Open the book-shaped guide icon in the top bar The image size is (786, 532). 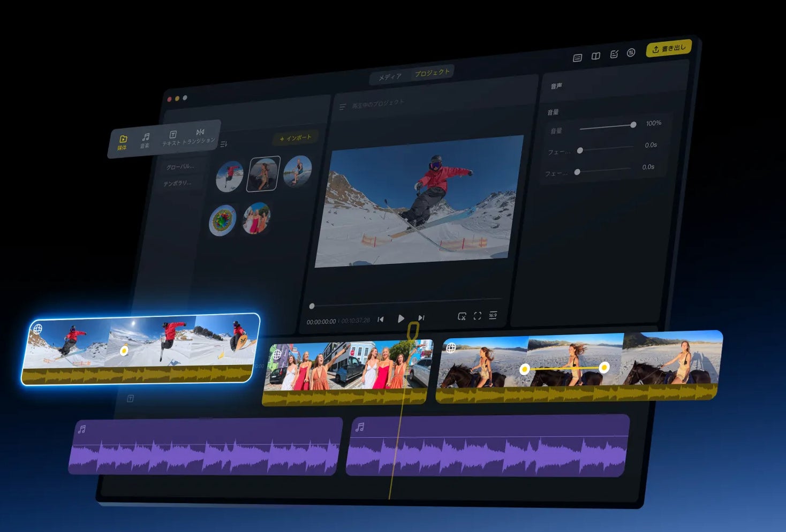(595, 56)
